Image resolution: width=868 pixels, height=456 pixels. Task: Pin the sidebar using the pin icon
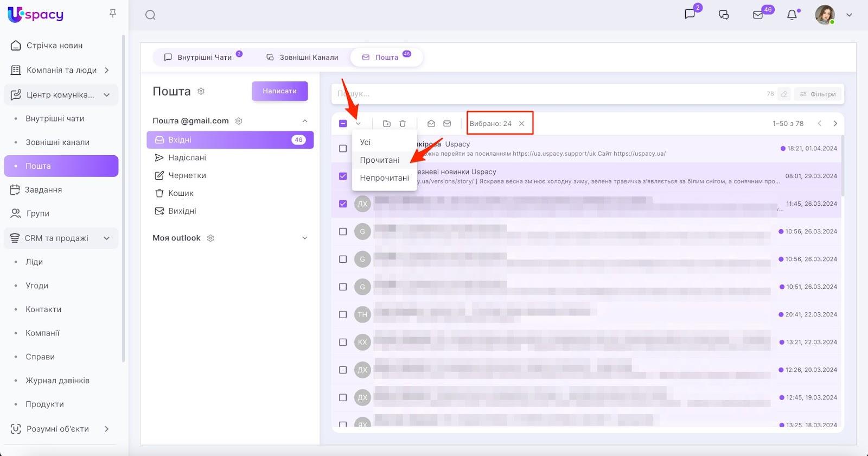113,13
